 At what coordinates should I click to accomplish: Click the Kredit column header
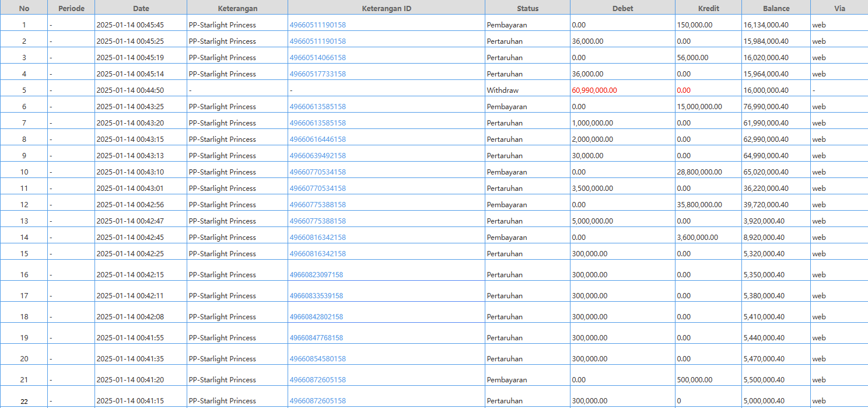(708, 9)
